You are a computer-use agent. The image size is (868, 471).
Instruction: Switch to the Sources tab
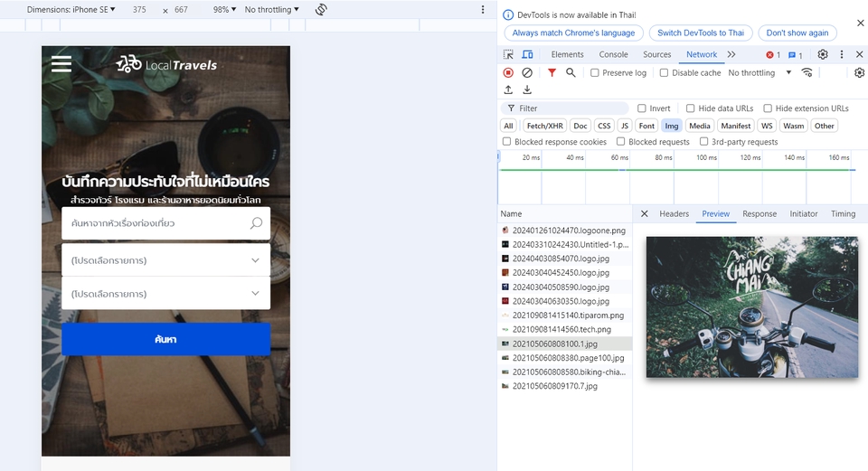click(657, 54)
